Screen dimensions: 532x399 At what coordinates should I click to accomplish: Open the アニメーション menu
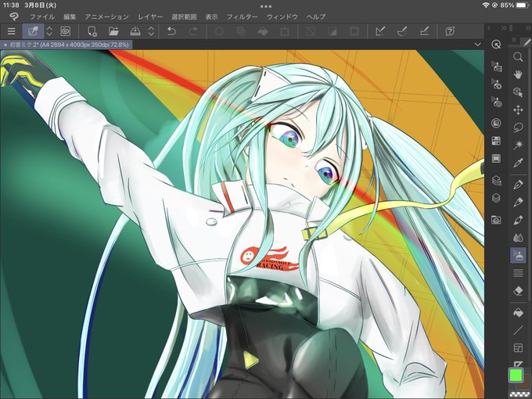(x=107, y=16)
